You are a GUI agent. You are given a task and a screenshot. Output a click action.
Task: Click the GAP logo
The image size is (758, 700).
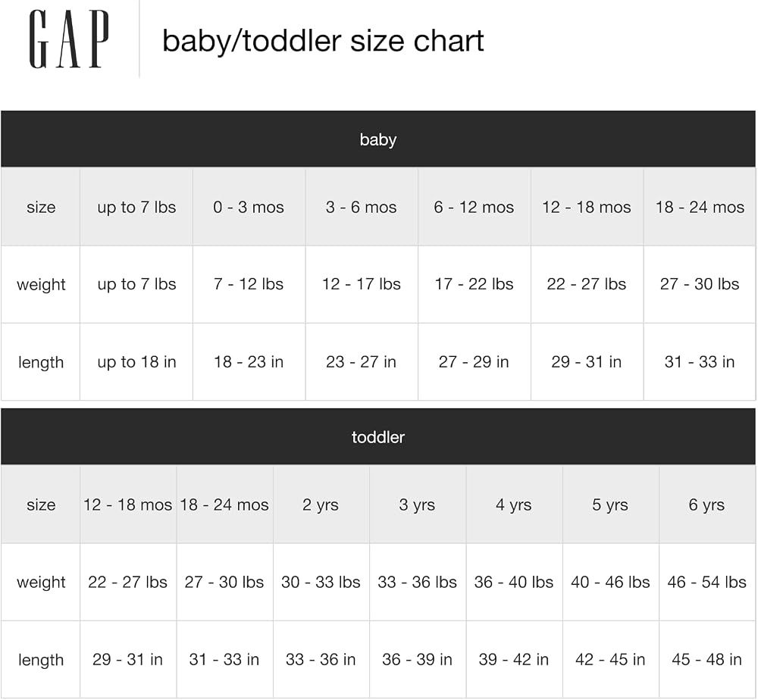[69, 39]
